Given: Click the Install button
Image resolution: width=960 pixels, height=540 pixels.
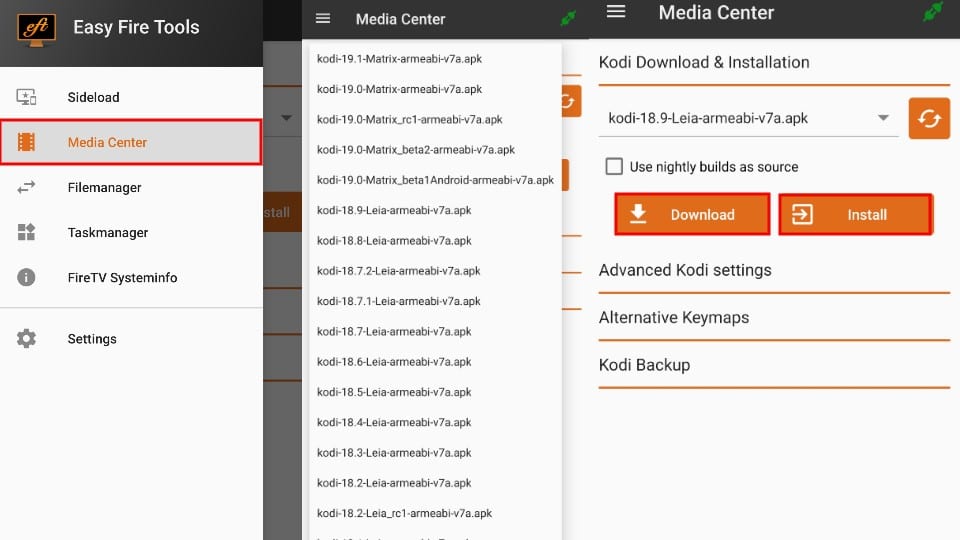Looking at the screenshot, I should point(855,214).
